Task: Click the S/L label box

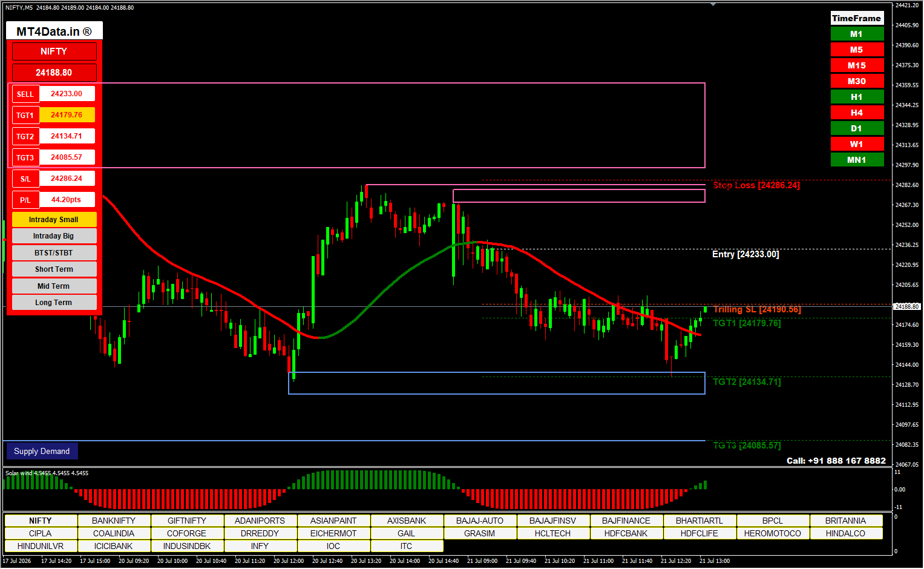Action: pos(25,179)
